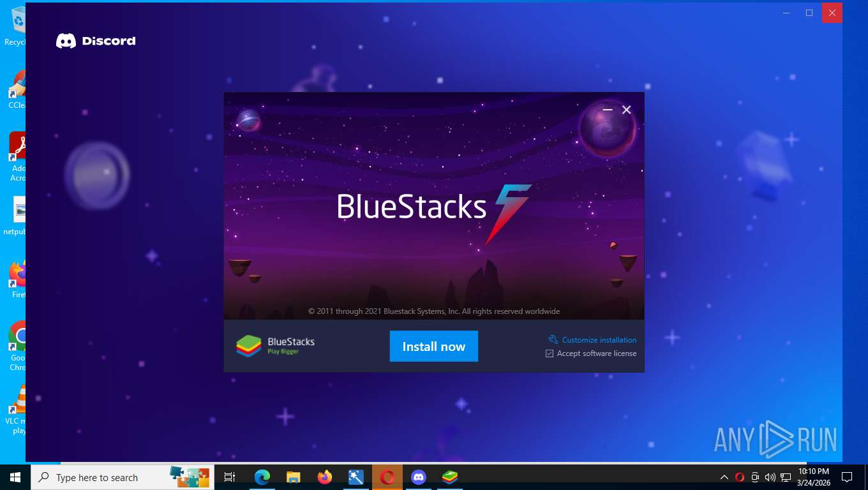The image size is (868, 490).
Task: Maximize the Discord window
Action: pos(809,13)
